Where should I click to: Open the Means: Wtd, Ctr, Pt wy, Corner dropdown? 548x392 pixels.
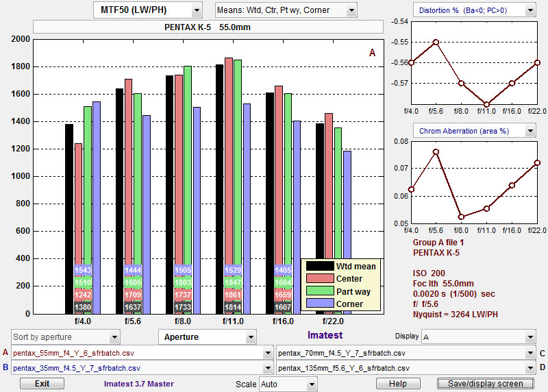pyautogui.click(x=286, y=10)
